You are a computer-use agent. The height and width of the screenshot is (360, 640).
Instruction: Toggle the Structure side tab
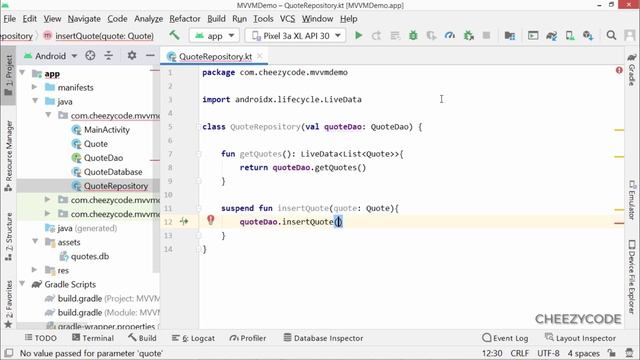click(x=9, y=236)
